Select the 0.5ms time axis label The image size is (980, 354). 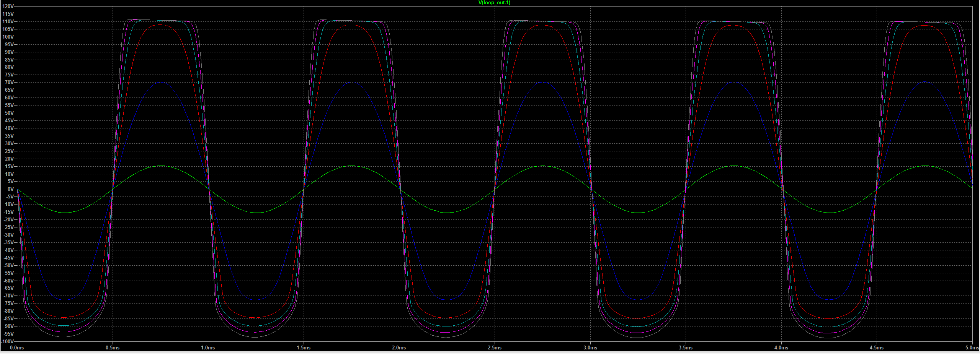[113, 348]
